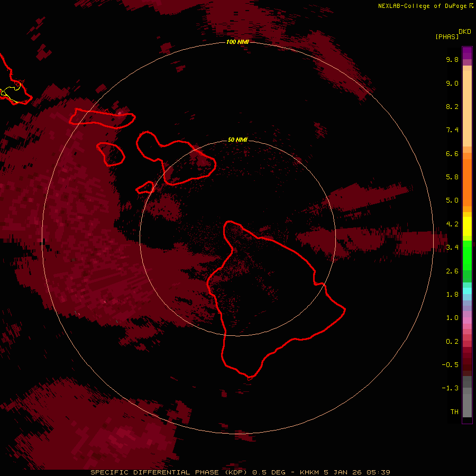Click the 0.5 DEG elevation angle text
Image resolution: width=476 pixels, height=476 pixels.
tap(269, 472)
